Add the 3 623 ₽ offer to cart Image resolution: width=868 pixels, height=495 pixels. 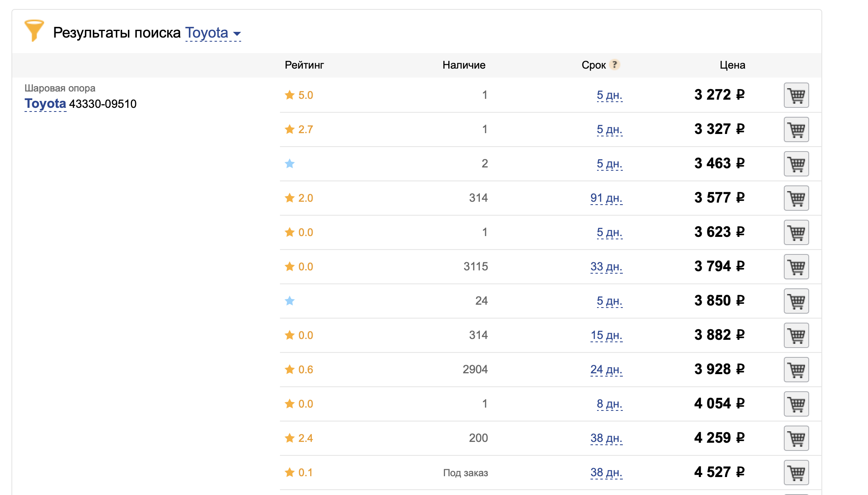(x=796, y=232)
